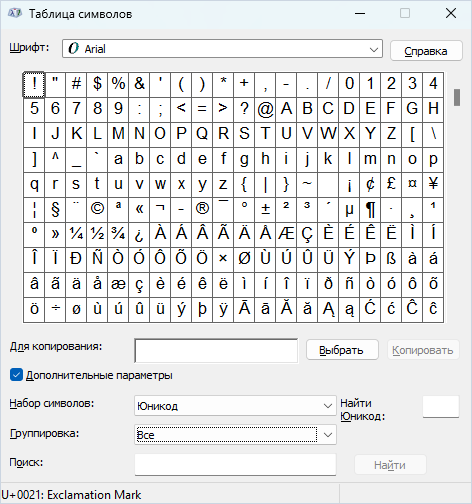Click the Найти search button
This screenshot has height=504, width=472.
pos(390,465)
